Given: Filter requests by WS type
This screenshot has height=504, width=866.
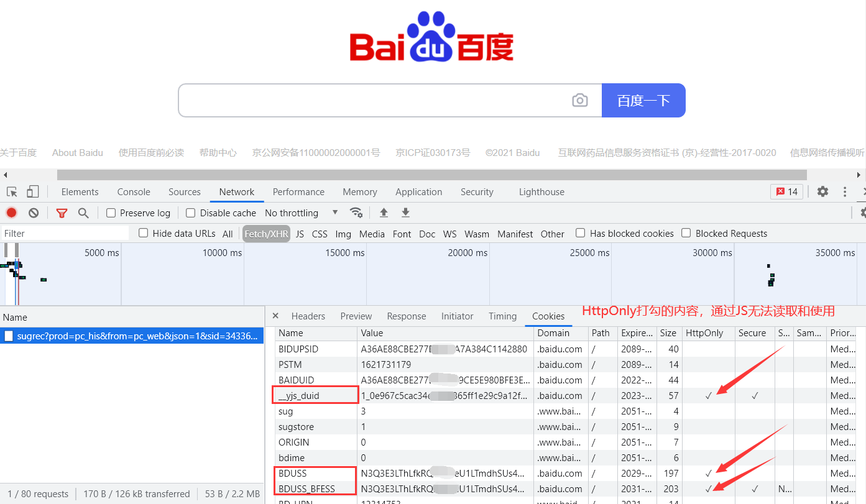Looking at the screenshot, I should point(449,234).
